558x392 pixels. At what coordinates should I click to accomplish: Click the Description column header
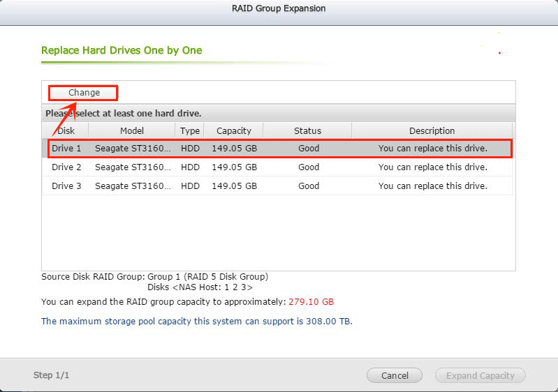coord(432,130)
